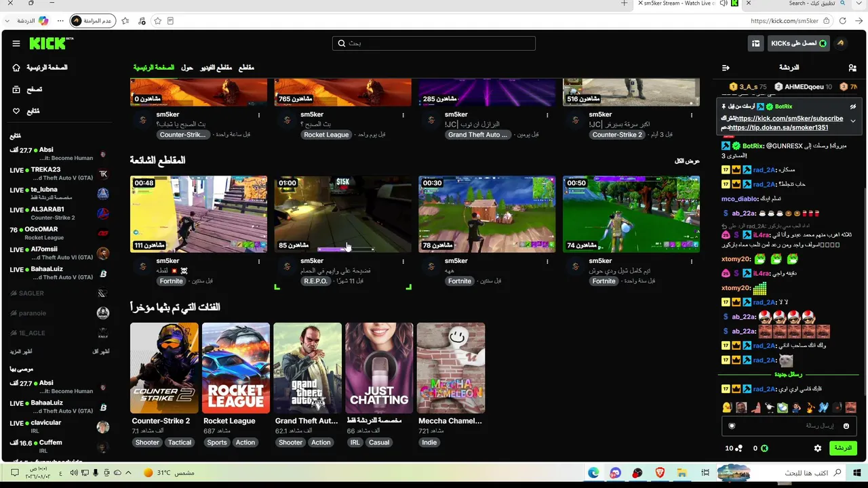This screenshot has height=488, width=868.
Task: Click the browser refresh icon
Action: click(x=842, y=21)
